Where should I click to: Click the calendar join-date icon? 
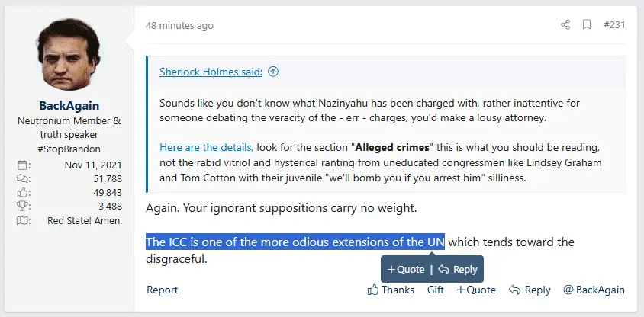[x=23, y=165]
